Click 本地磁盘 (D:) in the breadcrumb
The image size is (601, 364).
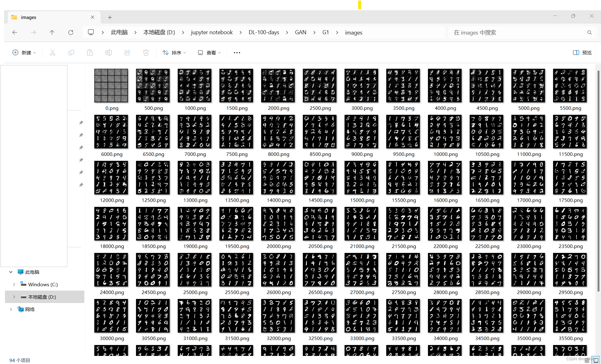pyautogui.click(x=159, y=32)
